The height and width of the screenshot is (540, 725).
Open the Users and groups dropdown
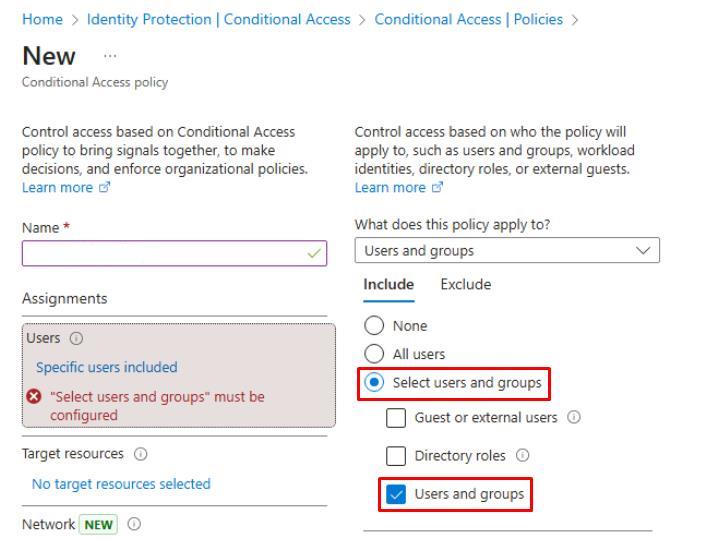tap(507, 251)
